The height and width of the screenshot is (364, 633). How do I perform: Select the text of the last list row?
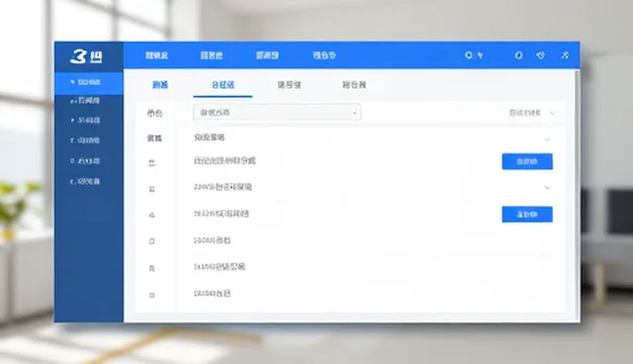click(x=212, y=294)
